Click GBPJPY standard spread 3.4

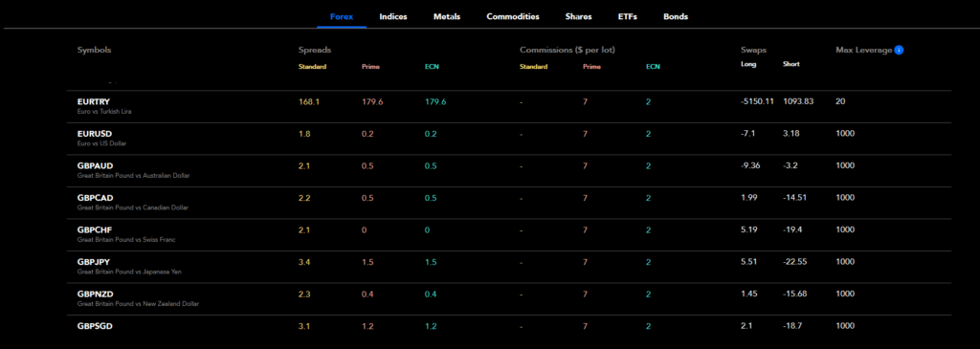(x=305, y=262)
